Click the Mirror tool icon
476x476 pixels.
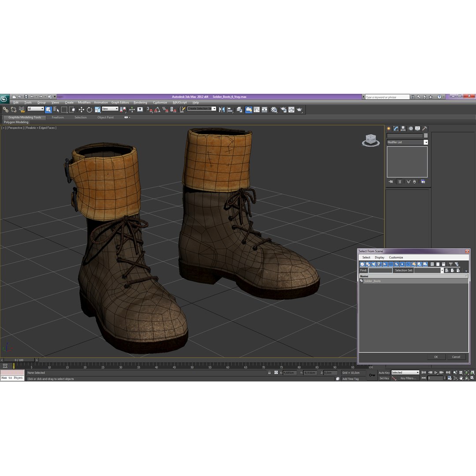click(222, 110)
